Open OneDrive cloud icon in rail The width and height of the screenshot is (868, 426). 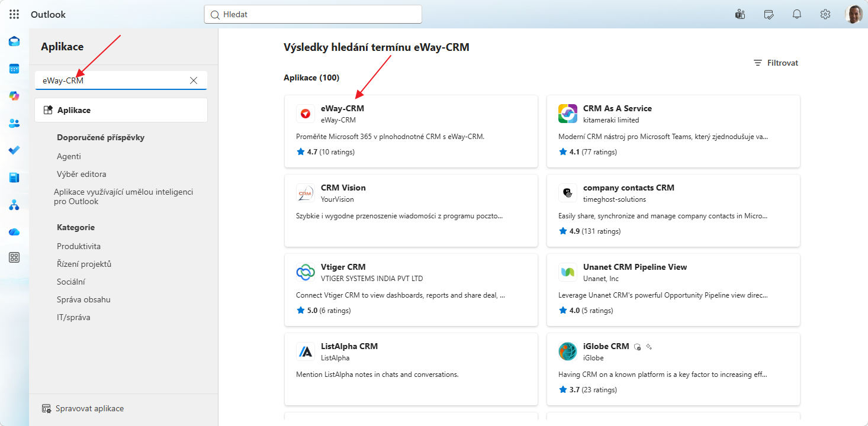[x=14, y=232]
